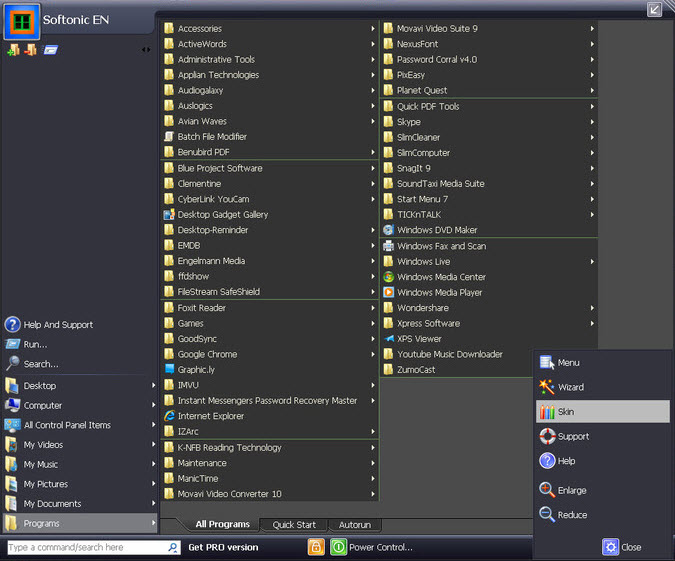The height and width of the screenshot is (561, 675).
Task: Open the Google Chrome folder
Action: [270, 354]
